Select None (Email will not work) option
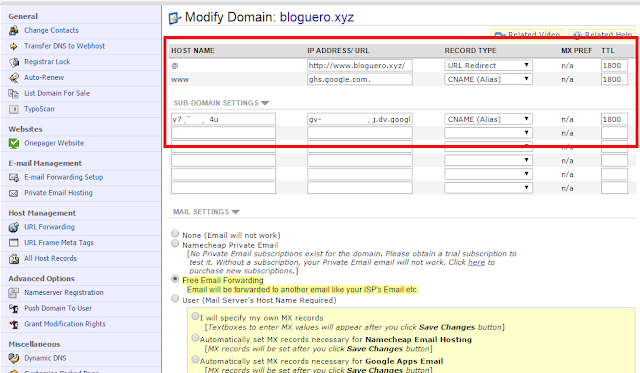 click(x=175, y=233)
